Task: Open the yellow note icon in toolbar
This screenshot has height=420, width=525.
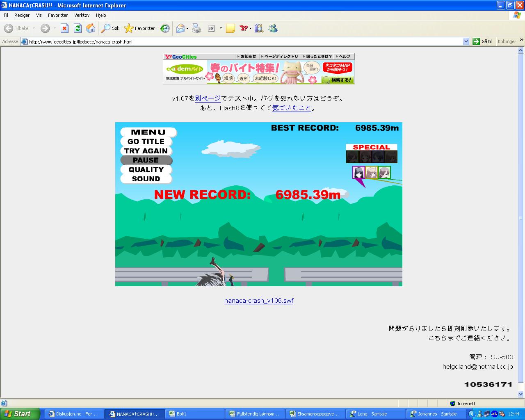Action: tap(231, 28)
